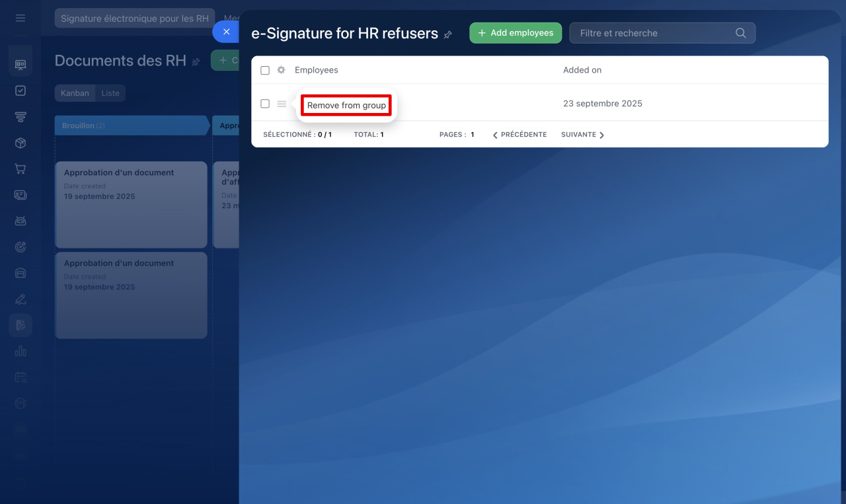The width and height of the screenshot is (846, 504).
Task: Click the magnifier icon in search field
Action: point(740,33)
